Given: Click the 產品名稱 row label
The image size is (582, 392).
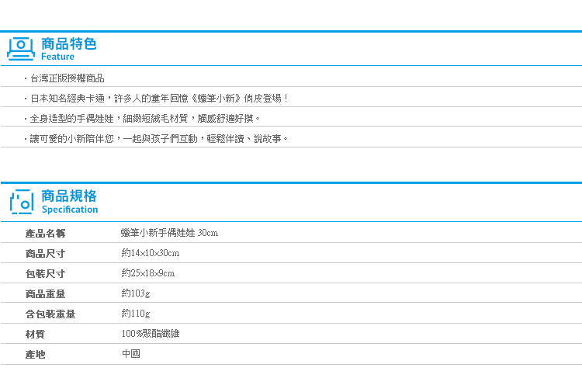Looking at the screenshot, I should (45, 234).
